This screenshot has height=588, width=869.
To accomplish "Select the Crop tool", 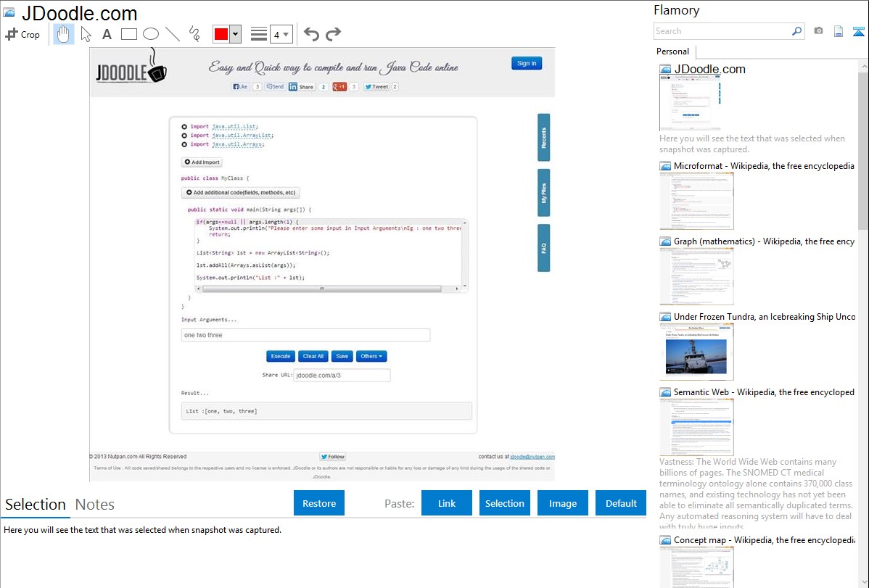I will point(22,34).
